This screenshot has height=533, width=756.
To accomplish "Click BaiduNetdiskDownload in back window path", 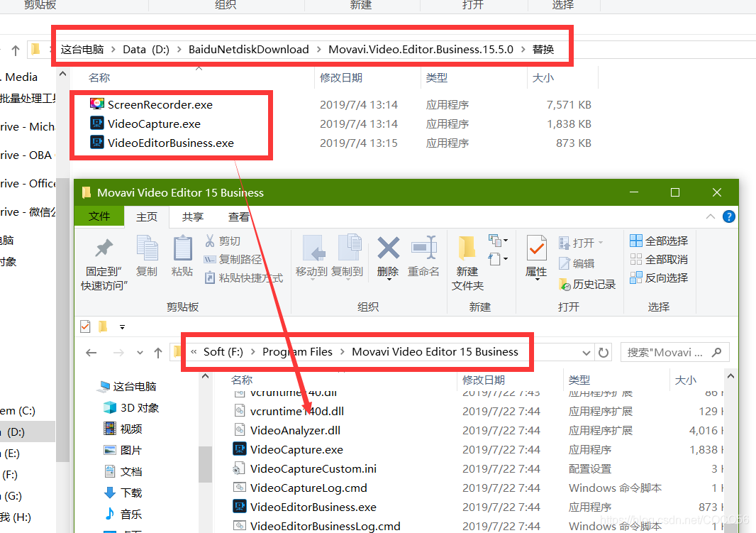I will pos(248,49).
